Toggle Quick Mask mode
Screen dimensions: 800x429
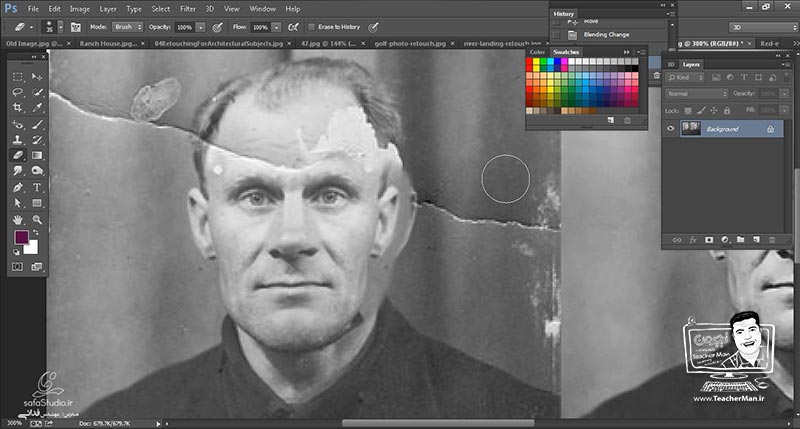(17, 267)
